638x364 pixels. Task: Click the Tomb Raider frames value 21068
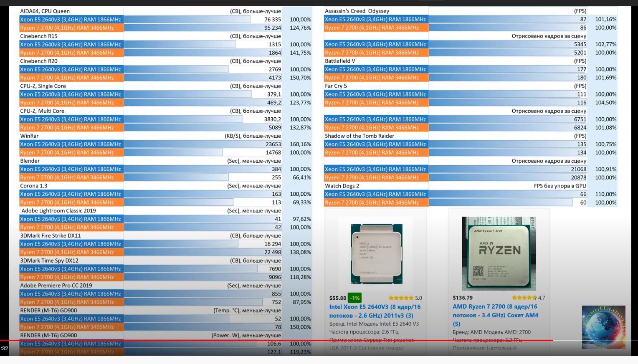(579, 169)
